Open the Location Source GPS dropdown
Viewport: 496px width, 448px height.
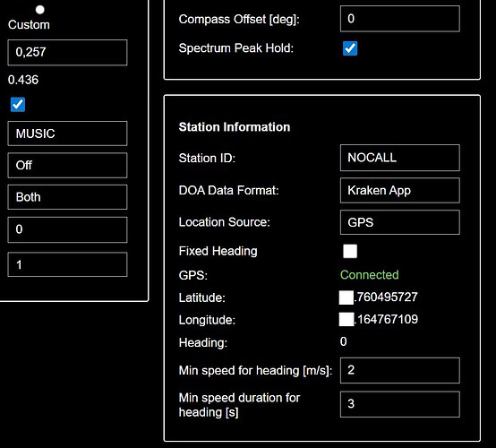coord(400,222)
